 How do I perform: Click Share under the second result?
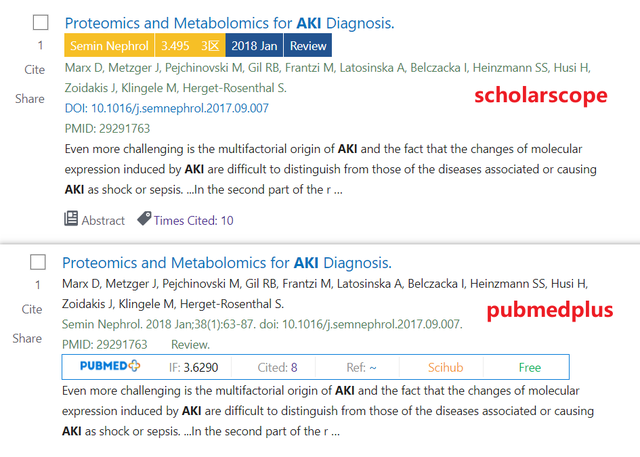click(27, 338)
